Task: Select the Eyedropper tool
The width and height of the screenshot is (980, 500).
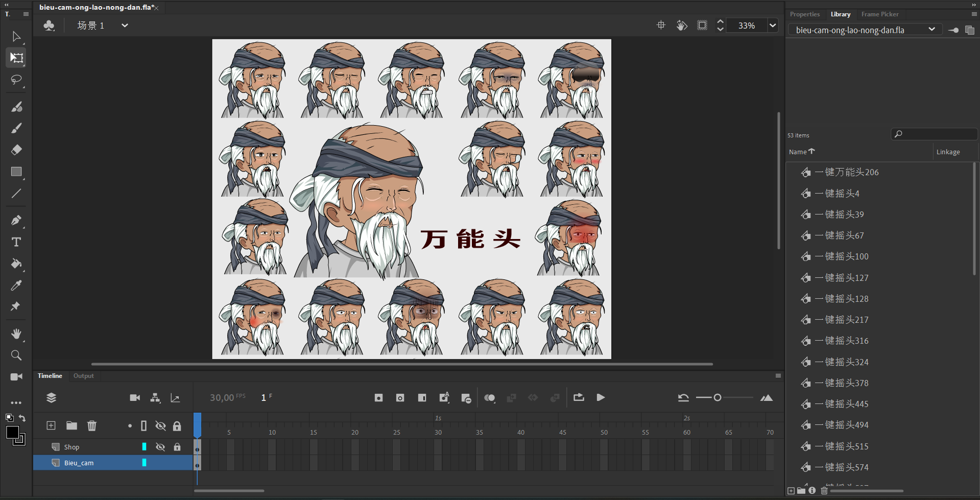Action: tap(16, 285)
